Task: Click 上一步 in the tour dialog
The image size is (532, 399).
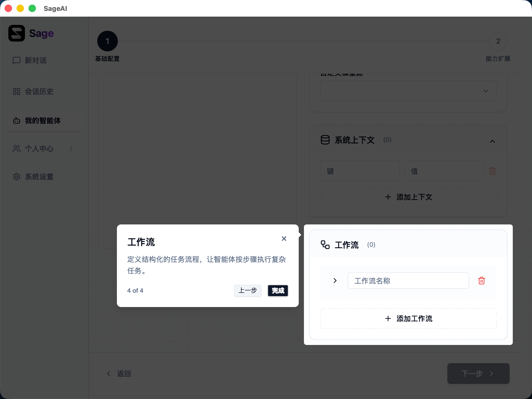Action: tap(247, 291)
